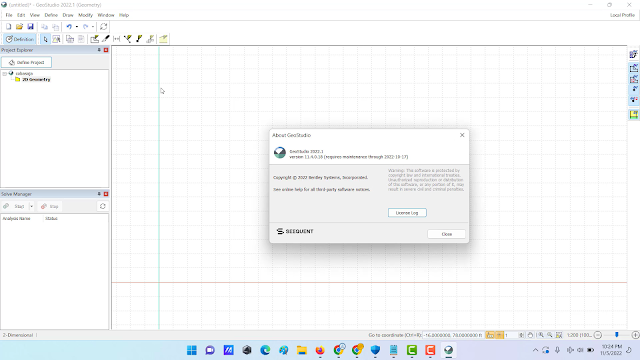Click the zoom slider plus button

636,335
